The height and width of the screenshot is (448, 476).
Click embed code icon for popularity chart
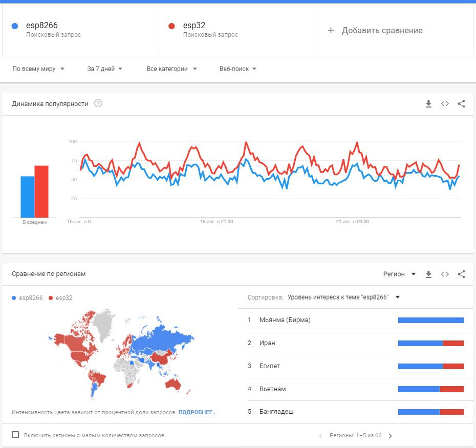445,104
